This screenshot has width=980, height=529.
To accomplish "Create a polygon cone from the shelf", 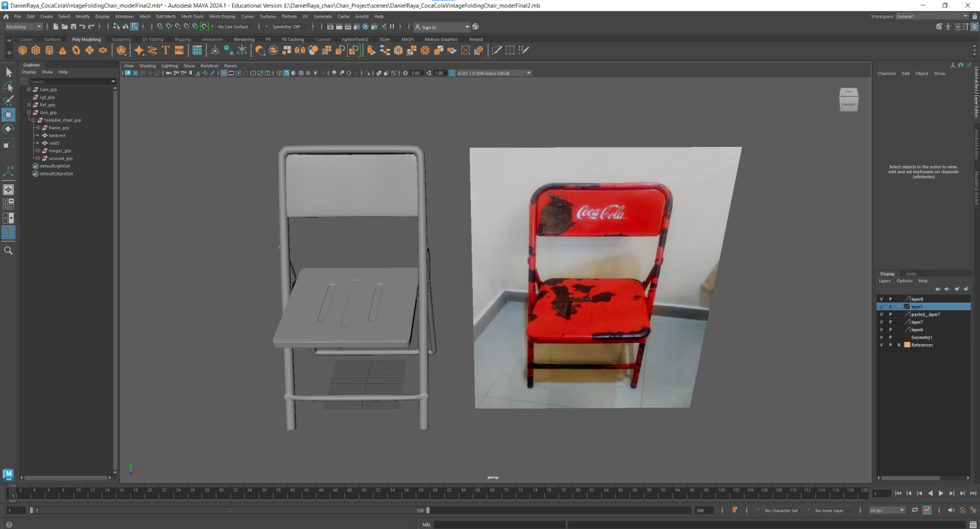I will coord(63,50).
